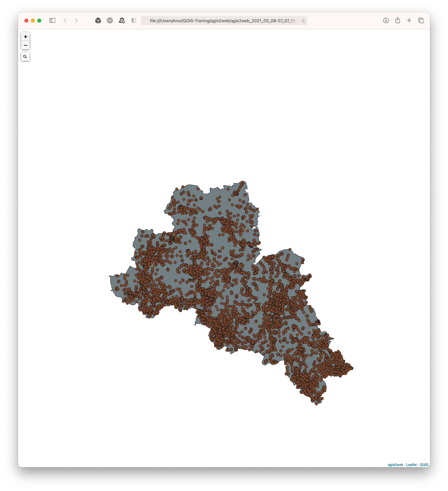Toggle the Safari sidebar
Image resolution: width=448 pixels, height=491 pixels.
(52, 21)
